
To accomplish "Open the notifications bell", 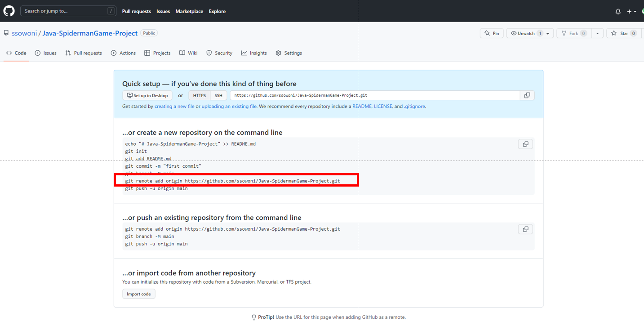I will [x=618, y=11].
